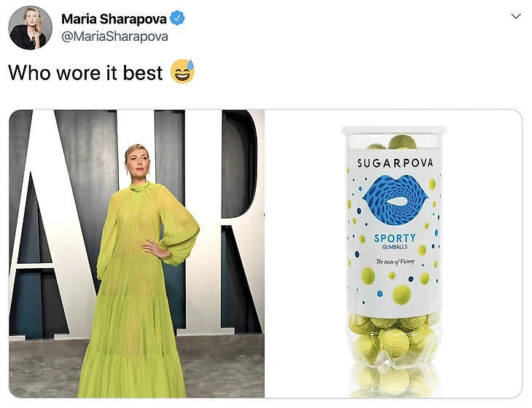Screen dimensions: 532x408
Task: Click the large tennis ball graphic on the label
Action: coord(402,294)
